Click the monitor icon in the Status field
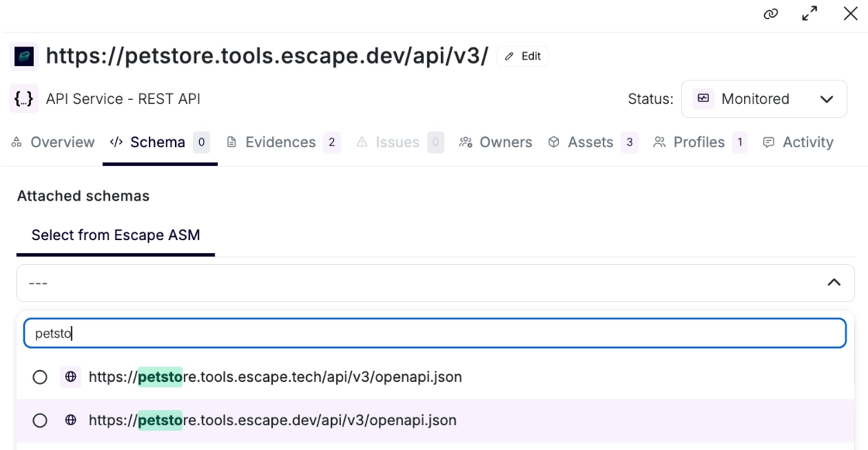 point(703,98)
